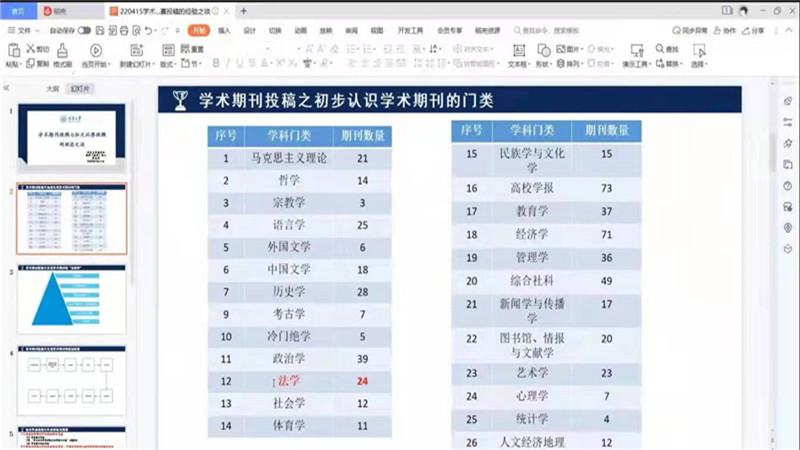800x450 pixels.
Task: Click the Collaborate (协作) button
Action: tap(727, 31)
